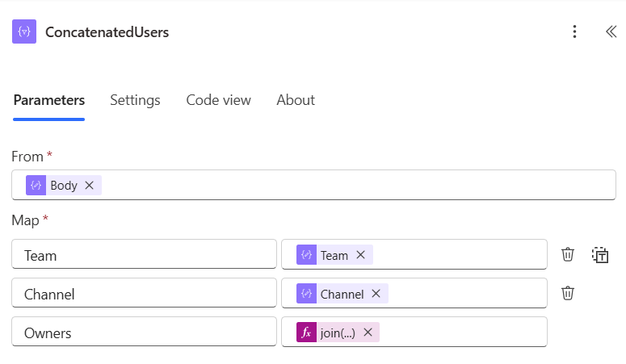Switch Map to text mode

(x=599, y=255)
